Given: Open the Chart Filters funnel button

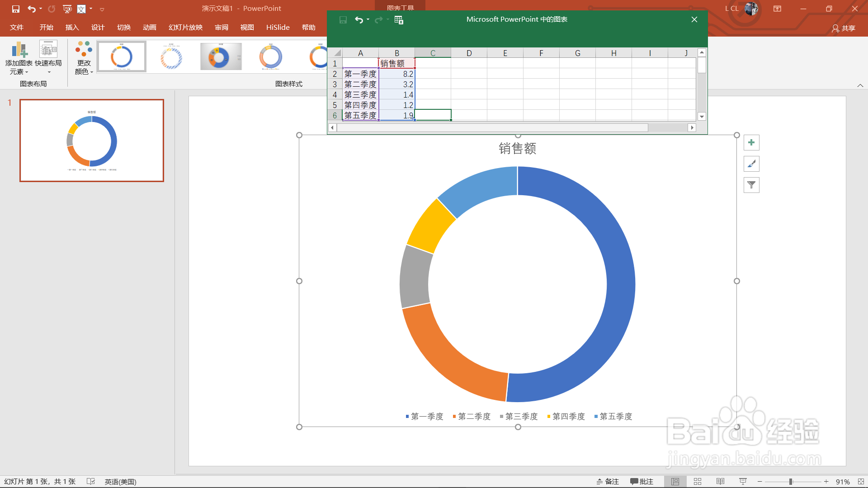Looking at the screenshot, I should click(x=751, y=185).
